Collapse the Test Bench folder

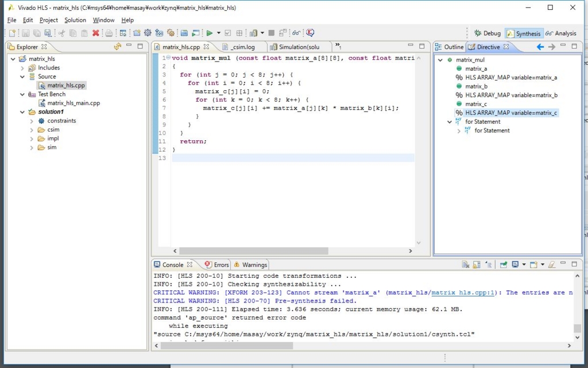[x=22, y=94]
